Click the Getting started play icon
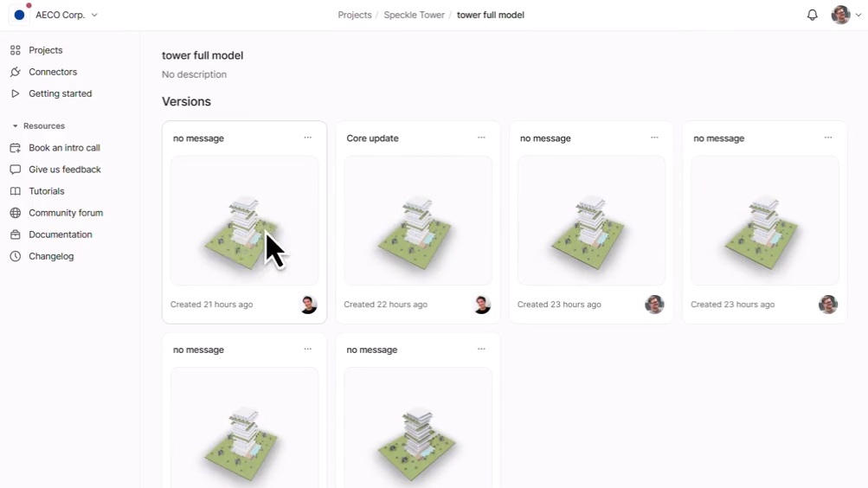The height and width of the screenshot is (488, 868). pyautogui.click(x=16, y=93)
